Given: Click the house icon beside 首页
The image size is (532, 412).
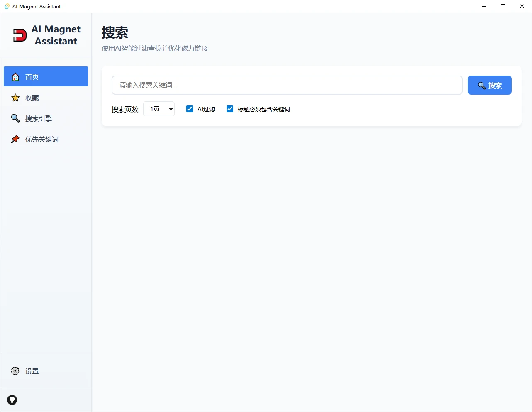Looking at the screenshot, I should tap(15, 77).
